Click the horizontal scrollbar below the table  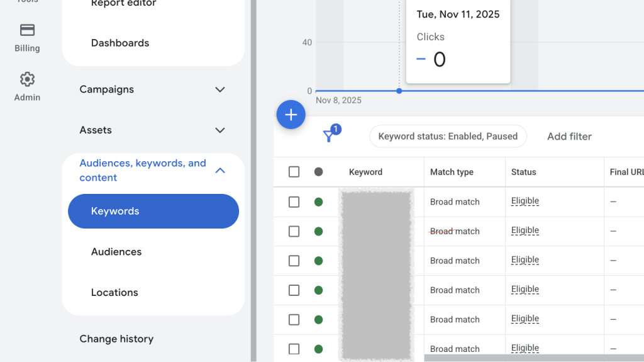(x=533, y=358)
